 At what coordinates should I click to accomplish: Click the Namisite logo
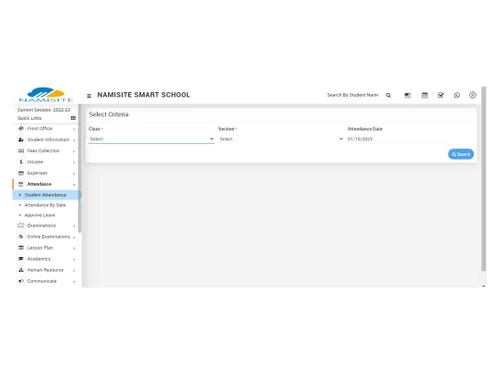click(46, 95)
